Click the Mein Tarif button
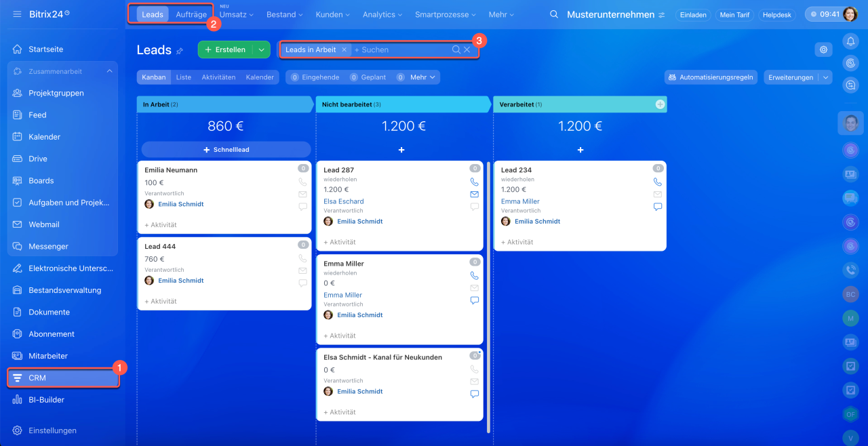The image size is (868, 446). point(735,14)
